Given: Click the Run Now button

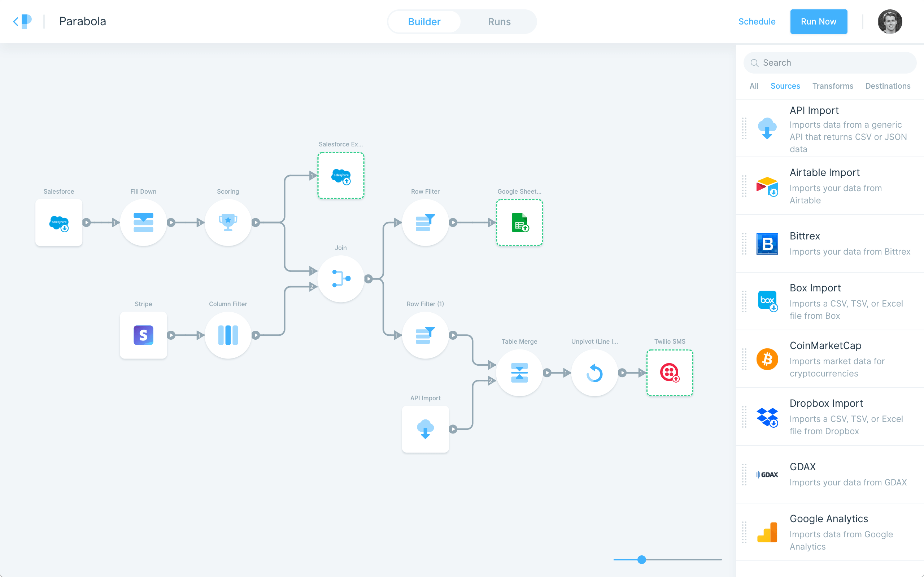Looking at the screenshot, I should [x=818, y=21].
